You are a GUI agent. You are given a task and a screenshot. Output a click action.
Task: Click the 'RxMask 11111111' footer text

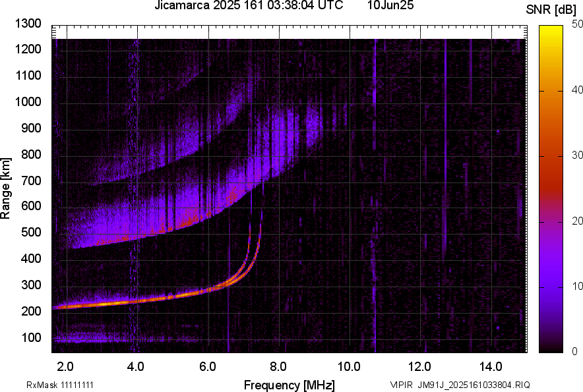pyautogui.click(x=60, y=385)
